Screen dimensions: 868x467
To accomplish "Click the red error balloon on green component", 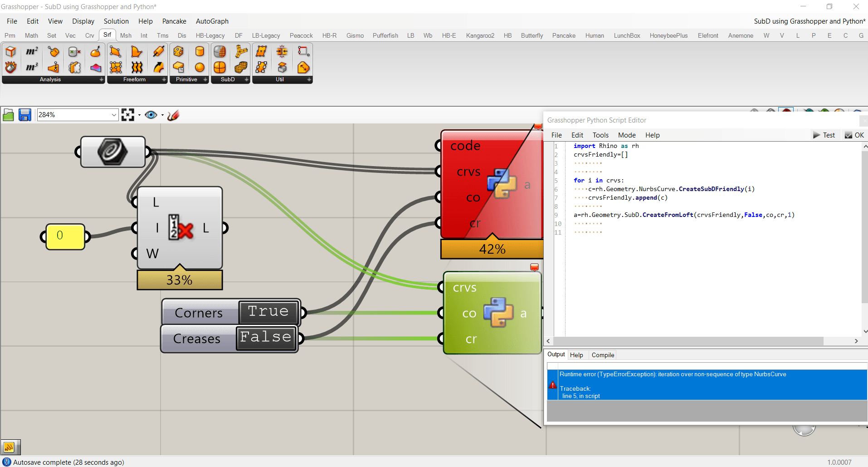I will (535, 267).
